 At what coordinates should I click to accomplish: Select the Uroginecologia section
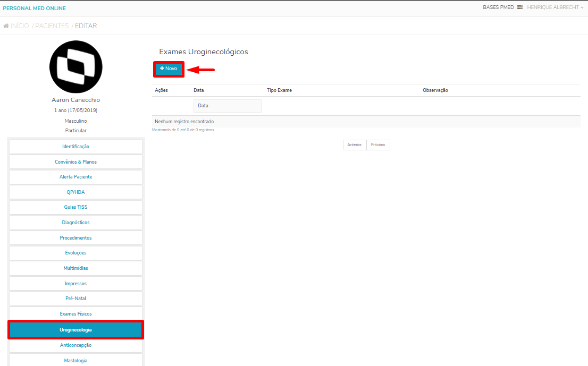point(75,330)
